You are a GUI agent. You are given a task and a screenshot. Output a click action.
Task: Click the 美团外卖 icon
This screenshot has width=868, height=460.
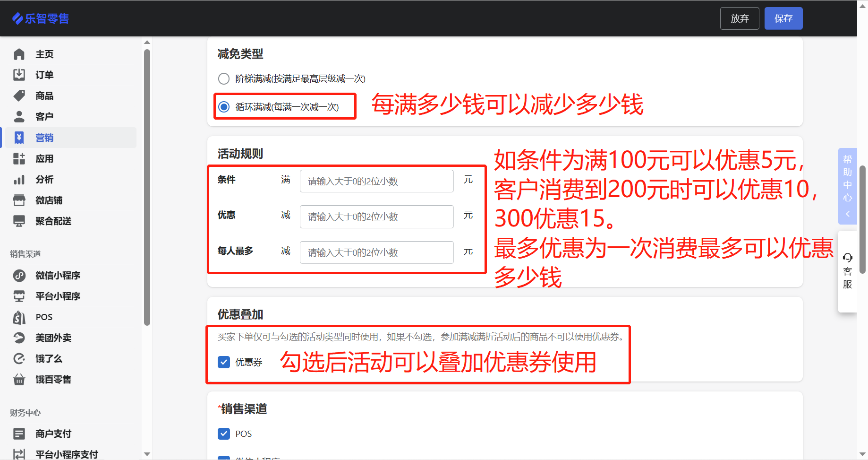tap(19, 338)
